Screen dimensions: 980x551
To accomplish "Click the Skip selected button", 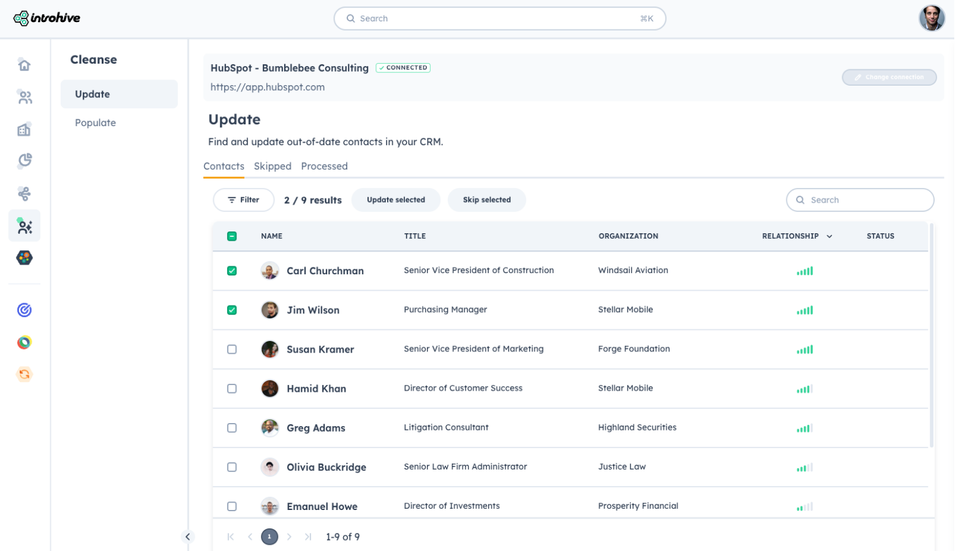I will (486, 200).
